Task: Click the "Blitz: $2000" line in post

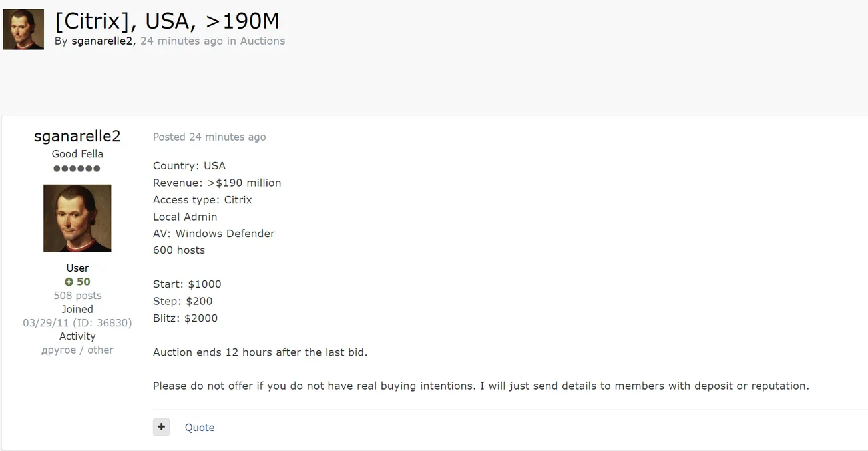Action: coord(185,318)
